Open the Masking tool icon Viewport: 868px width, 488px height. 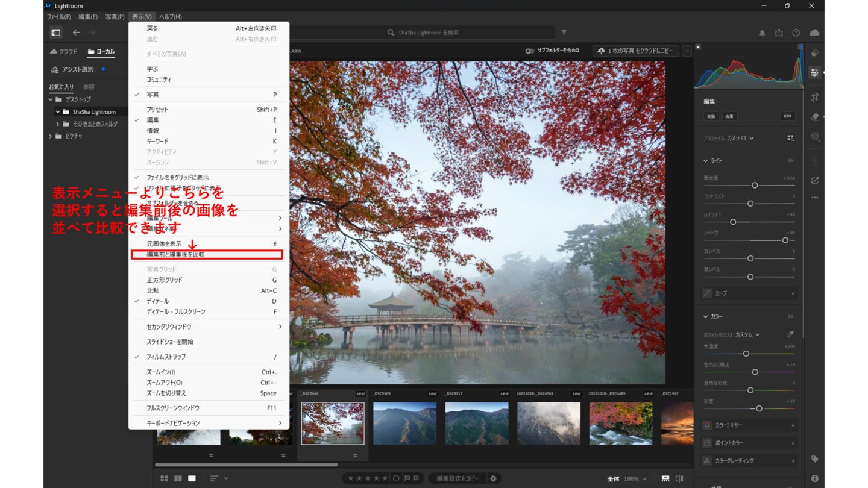point(815,137)
